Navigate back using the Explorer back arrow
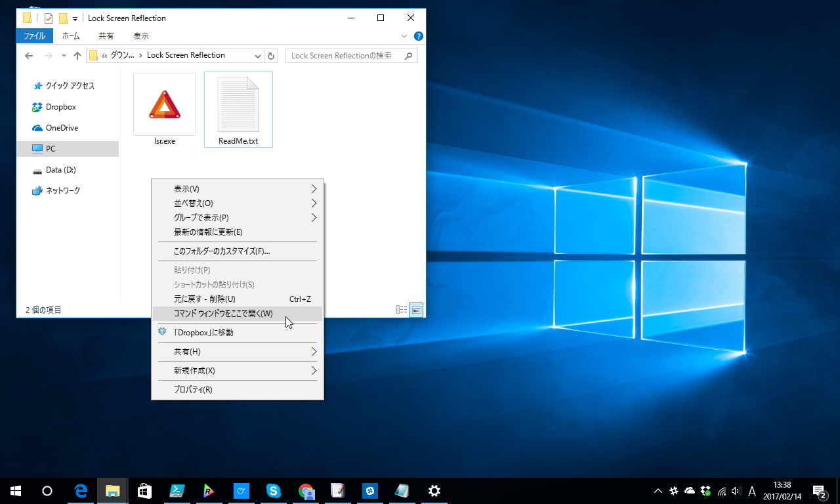The image size is (840, 504). click(x=29, y=56)
